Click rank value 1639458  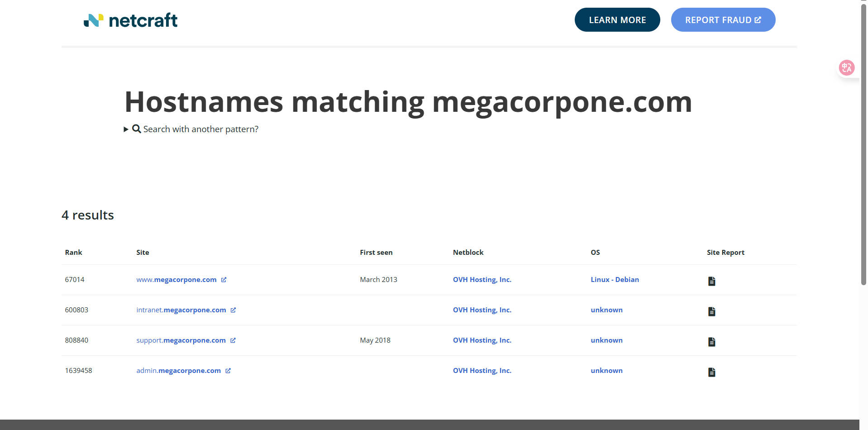(78, 371)
